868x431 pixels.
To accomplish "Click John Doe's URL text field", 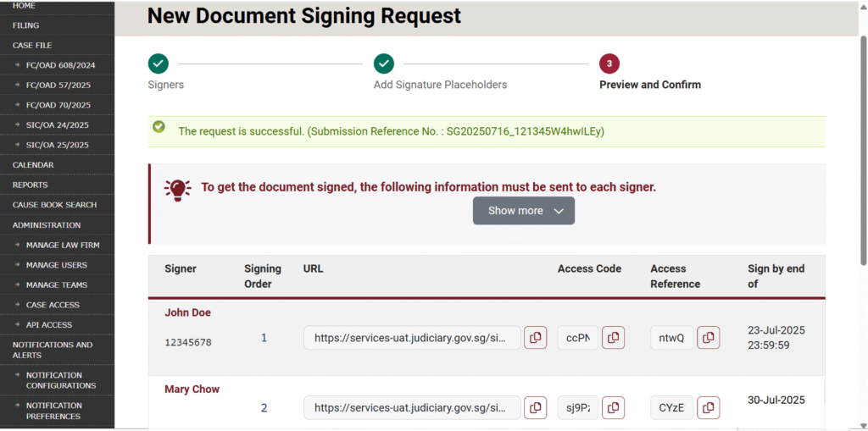I will point(412,337).
